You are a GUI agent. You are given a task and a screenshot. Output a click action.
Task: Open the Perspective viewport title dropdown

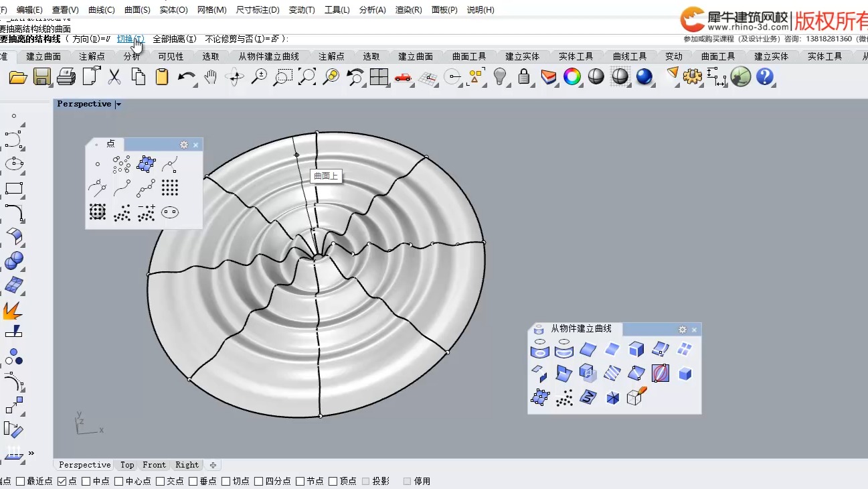[118, 104]
